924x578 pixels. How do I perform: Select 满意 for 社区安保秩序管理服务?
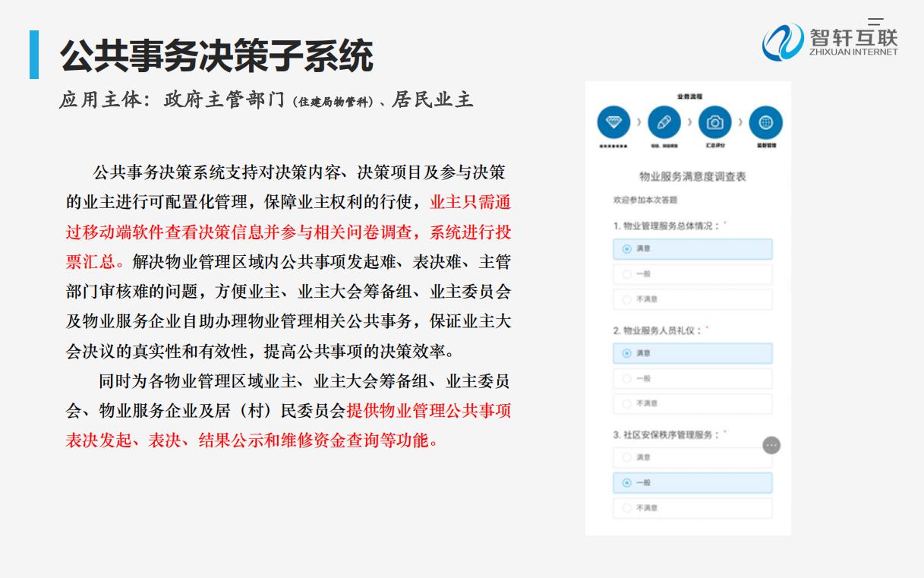pos(692,457)
